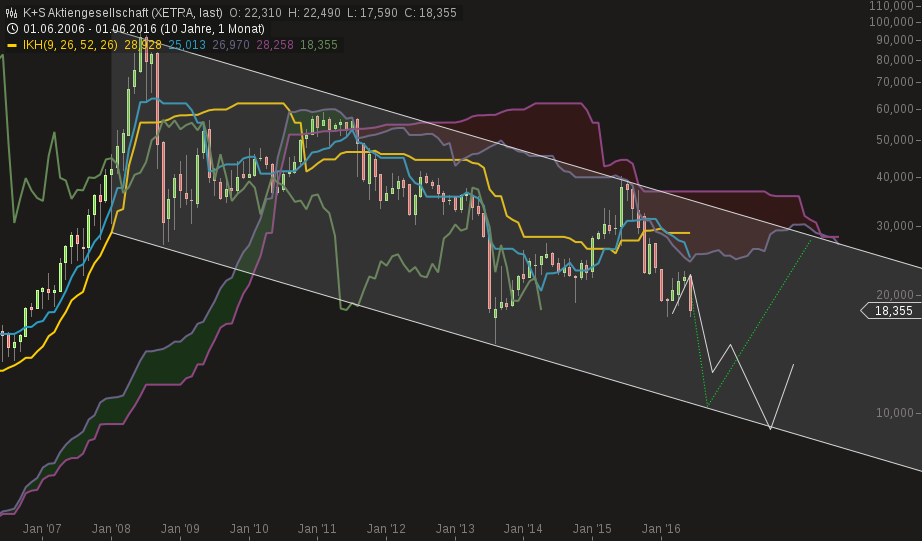The width and height of the screenshot is (922, 541).
Task: Click the Jan '16 time axis label
Action: click(661, 528)
